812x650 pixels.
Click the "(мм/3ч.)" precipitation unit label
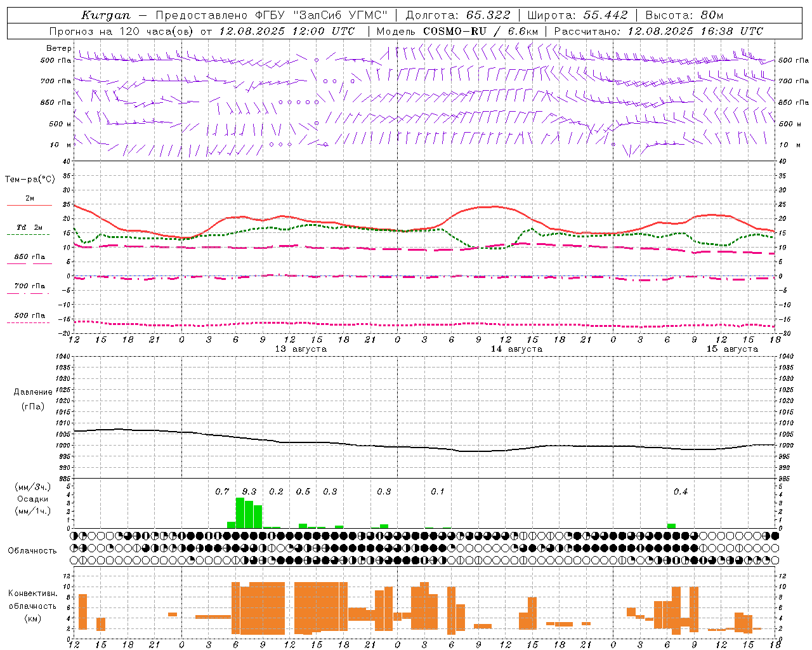point(33,487)
